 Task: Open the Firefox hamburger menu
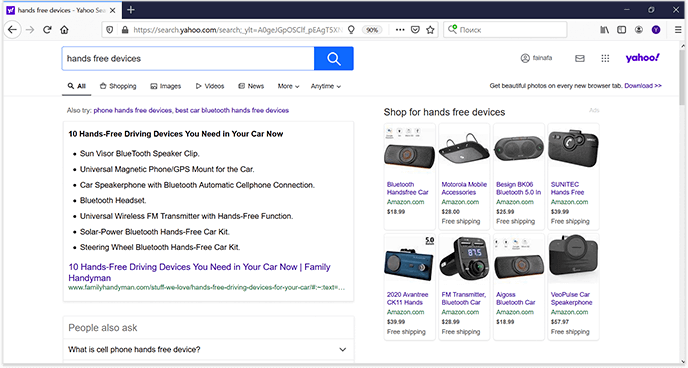(x=678, y=30)
